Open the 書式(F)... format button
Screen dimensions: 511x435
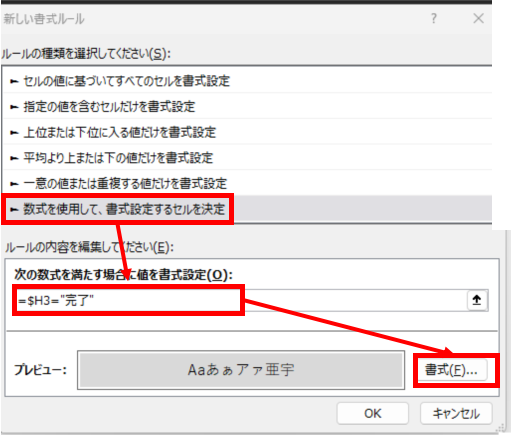click(451, 370)
